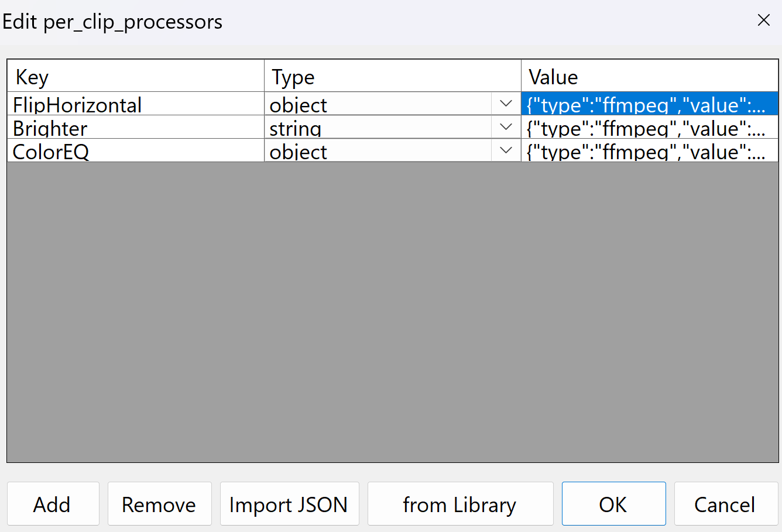Expand the ColorEQ type selector
782x532 pixels.
point(505,150)
